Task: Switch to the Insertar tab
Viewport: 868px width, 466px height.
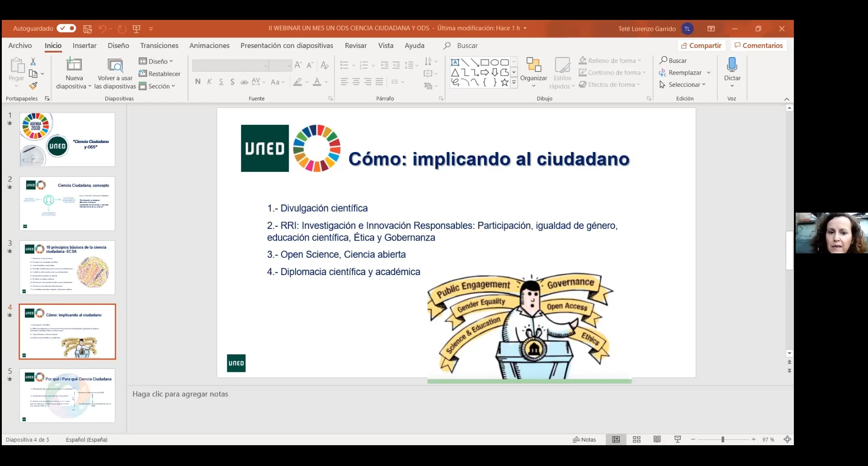Action: [x=85, y=45]
